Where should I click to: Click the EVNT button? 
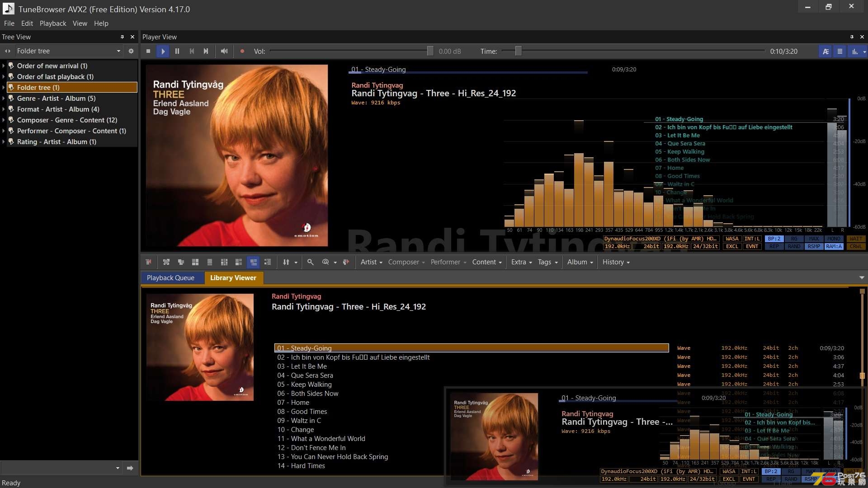[752, 247]
